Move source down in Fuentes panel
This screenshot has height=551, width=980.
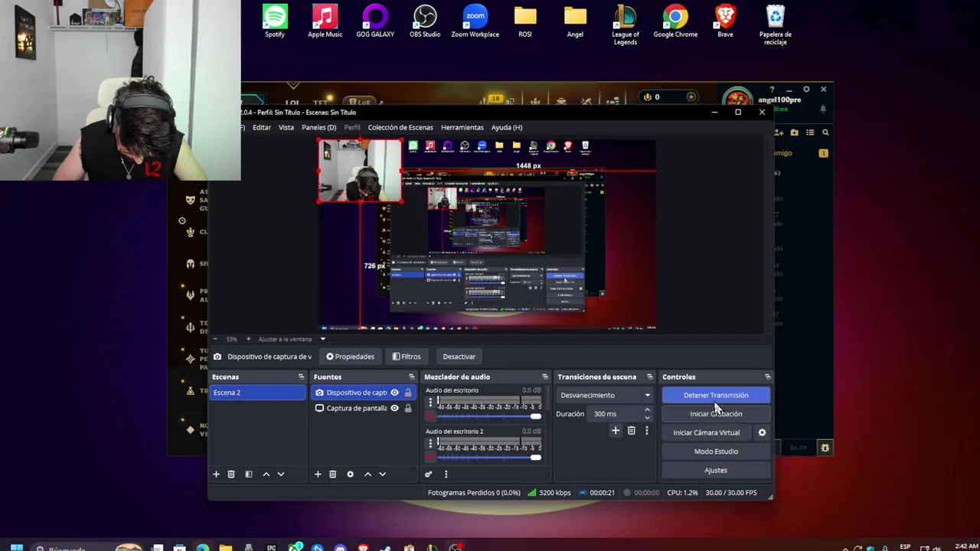pos(382,474)
